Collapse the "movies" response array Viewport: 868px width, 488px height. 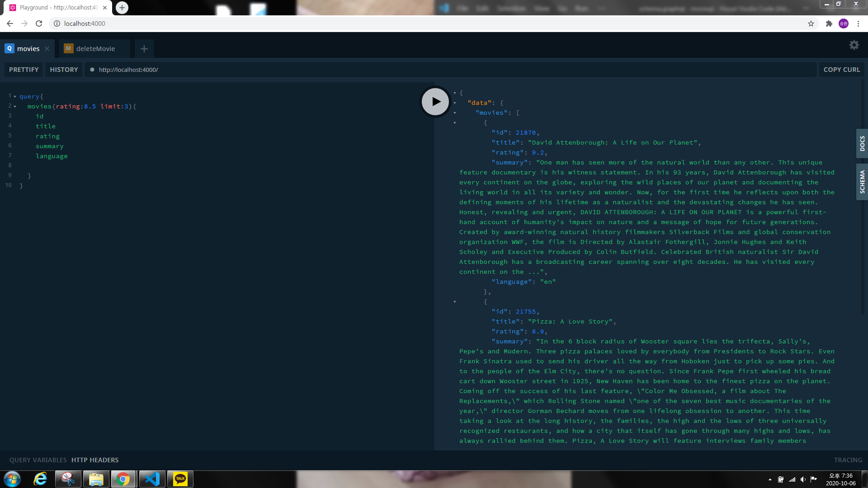click(455, 113)
